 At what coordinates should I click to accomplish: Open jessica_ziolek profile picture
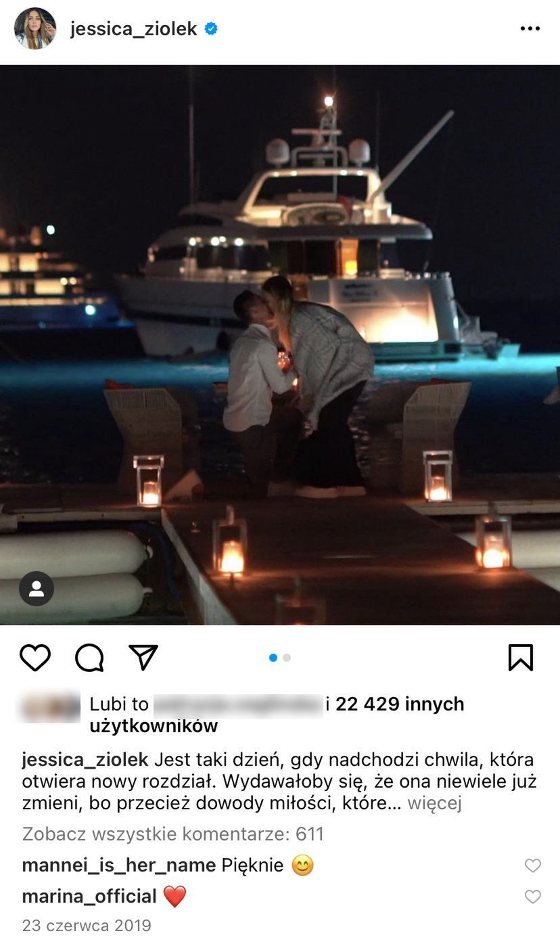[x=35, y=28]
